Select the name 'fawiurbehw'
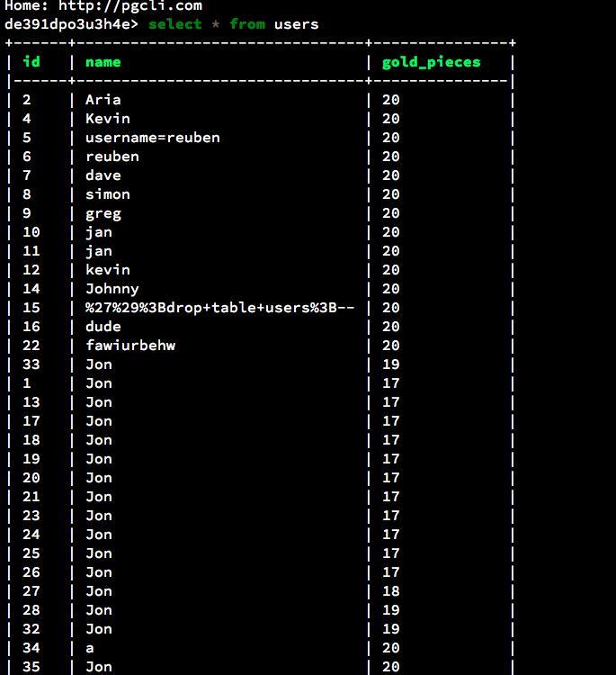Screen dimensions: 616x675 tap(130, 346)
